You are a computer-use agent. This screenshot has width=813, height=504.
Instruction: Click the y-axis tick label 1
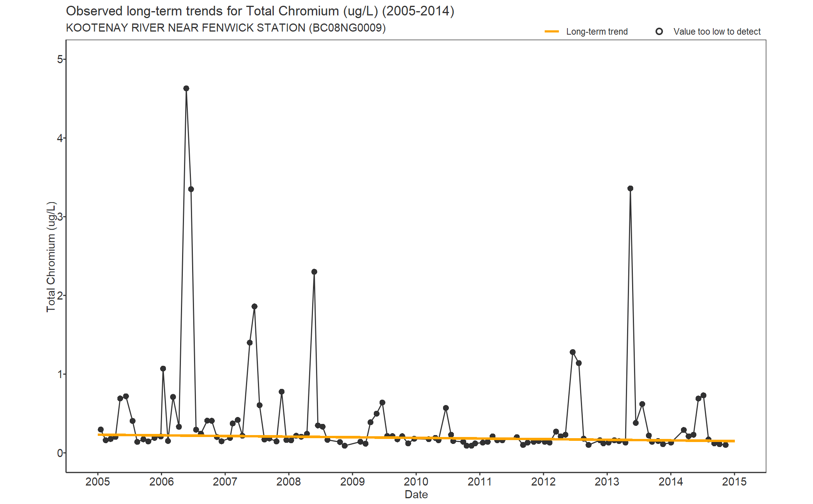(60, 374)
